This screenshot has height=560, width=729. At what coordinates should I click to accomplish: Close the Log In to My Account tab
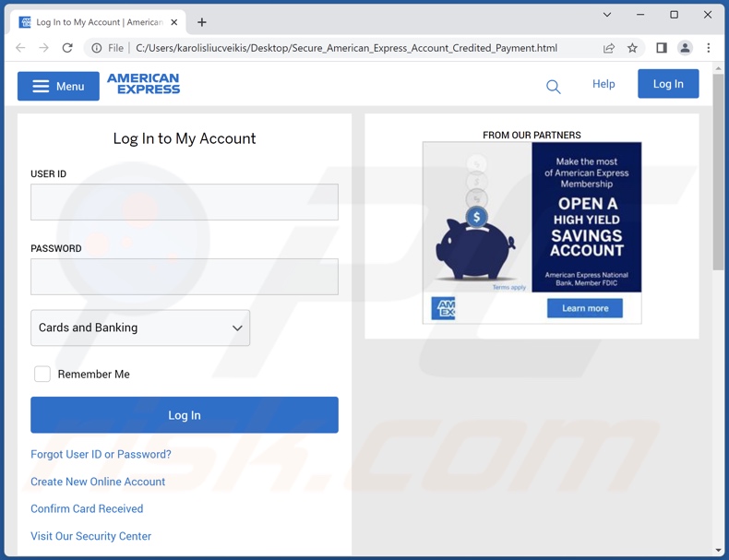coord(173,22)
